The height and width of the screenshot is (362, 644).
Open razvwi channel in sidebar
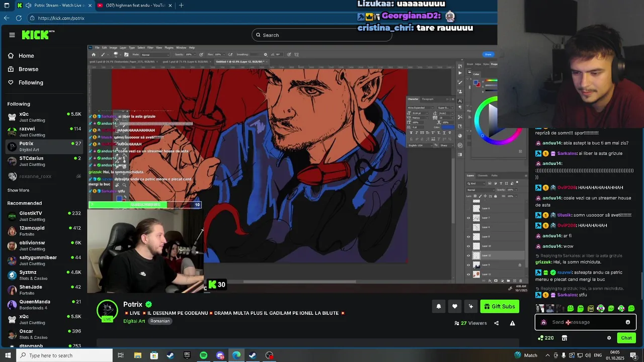click(x=44, y=132)
